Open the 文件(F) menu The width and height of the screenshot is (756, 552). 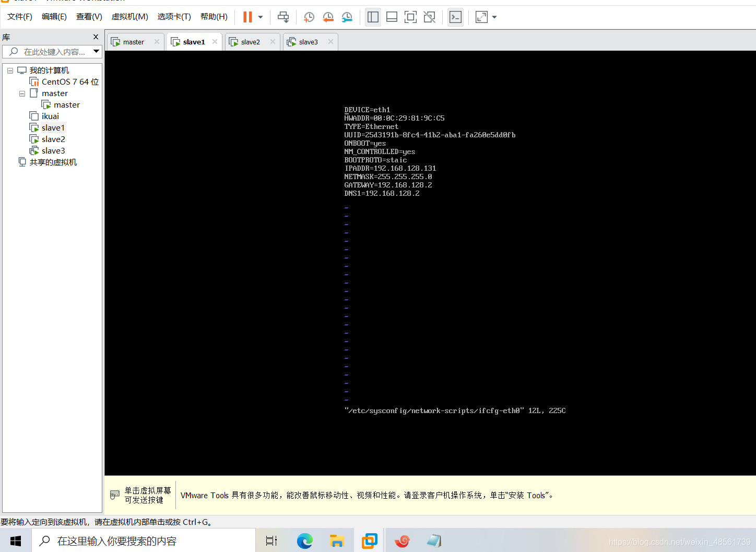pos(20,17)
